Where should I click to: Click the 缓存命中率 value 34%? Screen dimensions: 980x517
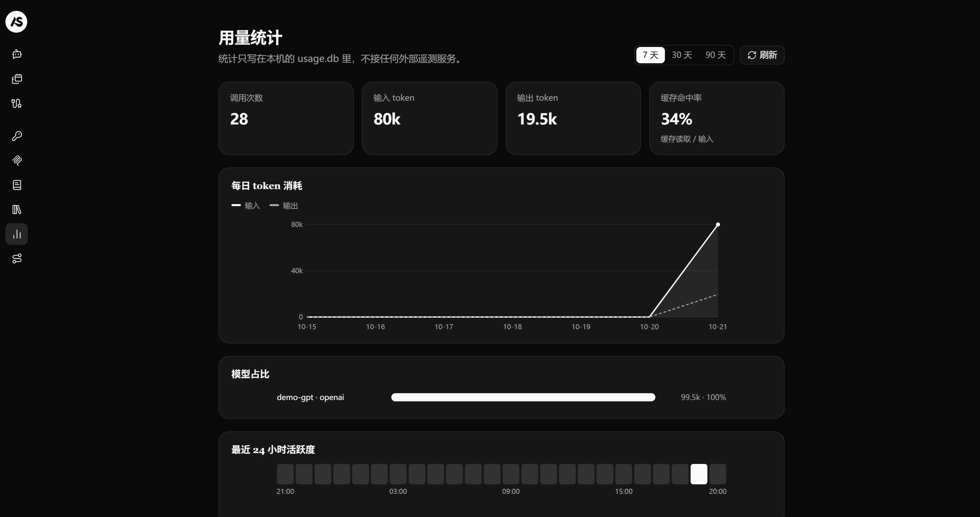tap(676, 119)
